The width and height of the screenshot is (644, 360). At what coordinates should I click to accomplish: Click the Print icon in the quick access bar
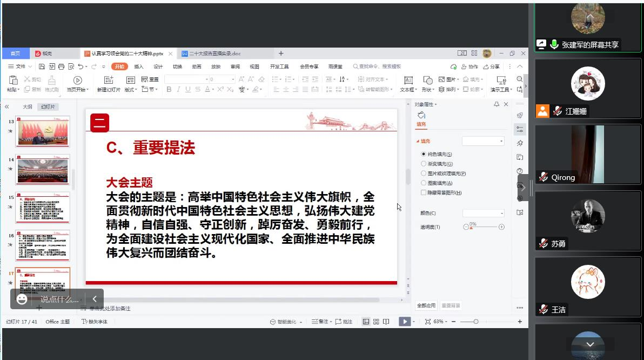61,66
